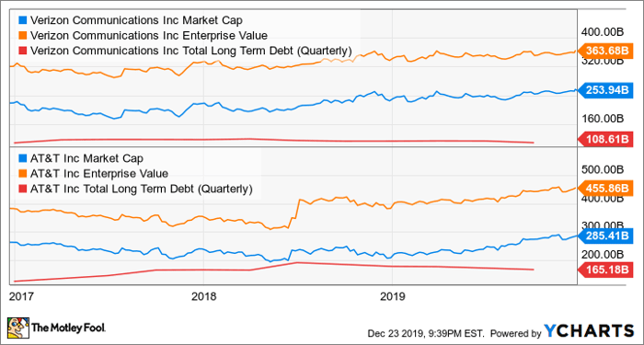Select the orange AT&T Enterprise Value legend swatch

coord(23,173)
